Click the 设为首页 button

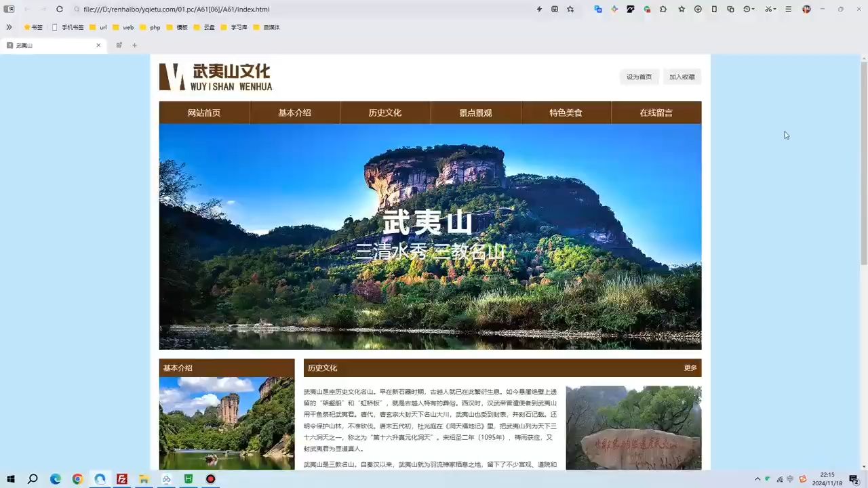point(639,77)
